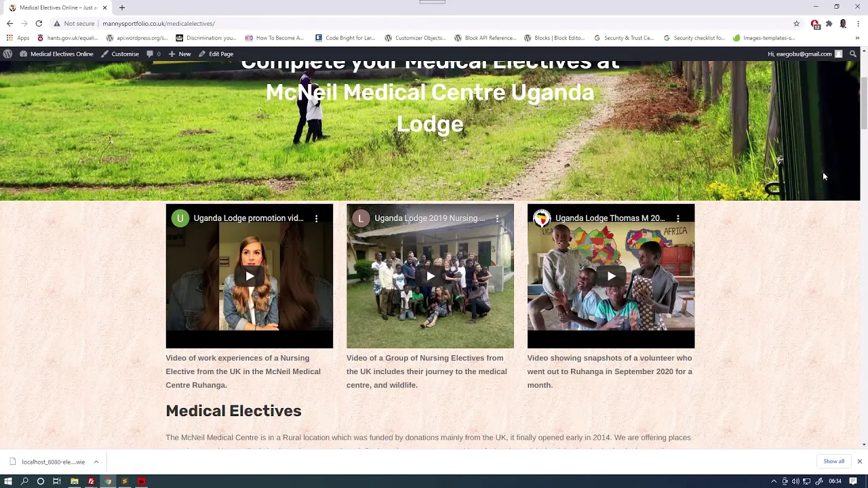
Task: Open the Images-templates bookmark
Action: pyautogui.click(x=764, y=38)
